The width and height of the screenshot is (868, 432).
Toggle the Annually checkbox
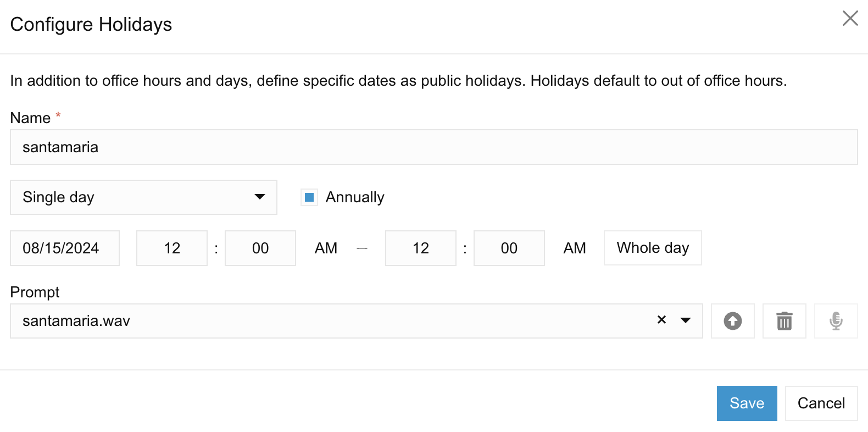click(309, 197)
